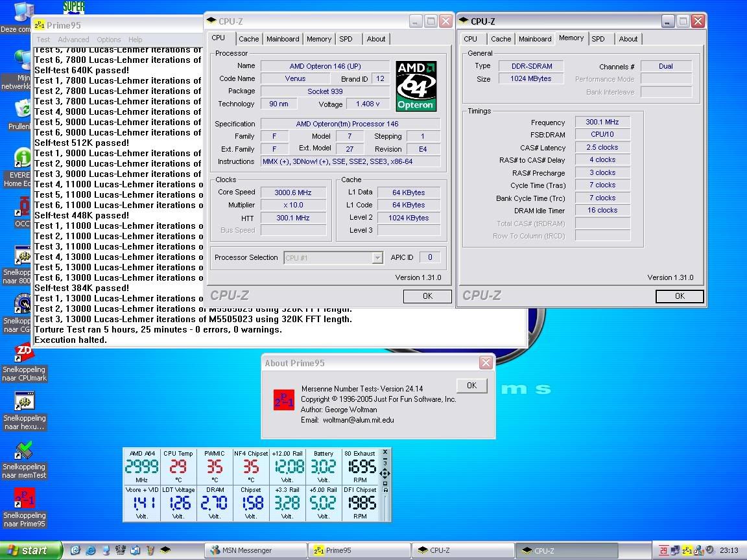This screenshot has width=747, height=560.
Task: Click the volume speaker tray icon
Action: pos(710,550)
